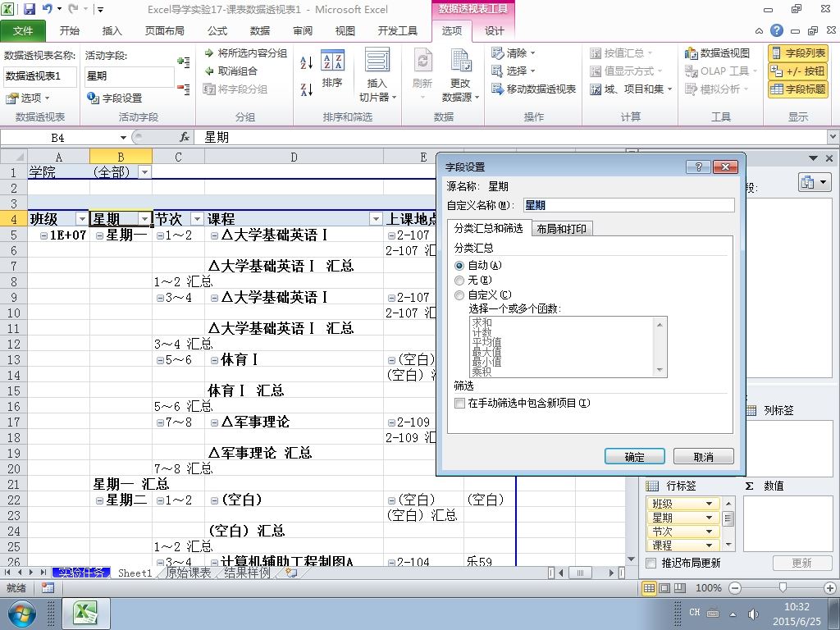
Task: Click help button in 字段设置 dialog
Action: point(699,167)
